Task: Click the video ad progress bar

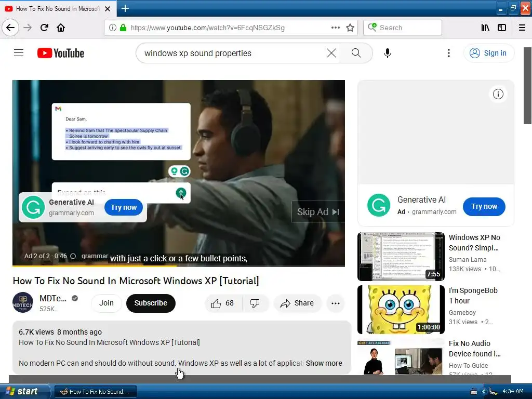Action: coord(179,265)
